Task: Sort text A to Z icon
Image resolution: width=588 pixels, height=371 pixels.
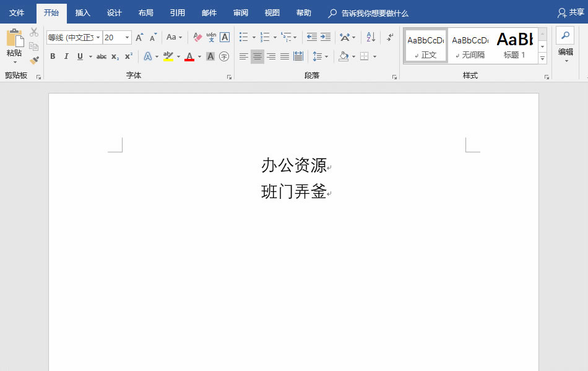Action: [x=371, y=37]
